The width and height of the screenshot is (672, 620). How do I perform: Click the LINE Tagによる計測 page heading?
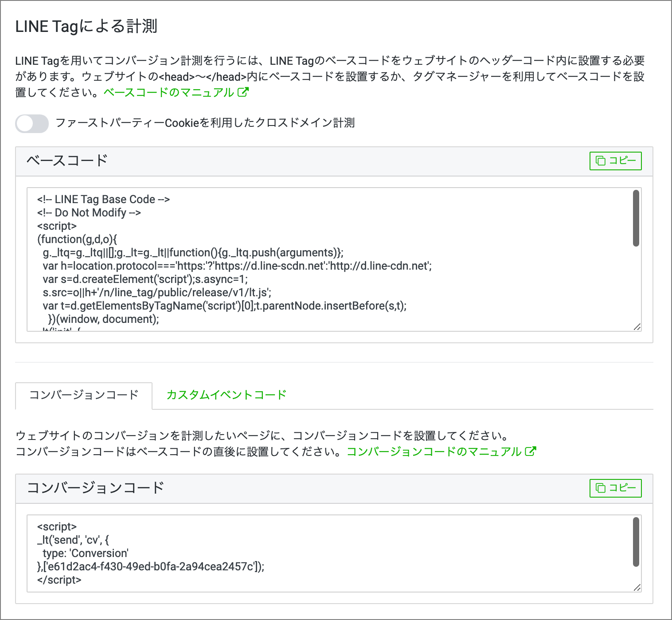click(x=86, y=27)
